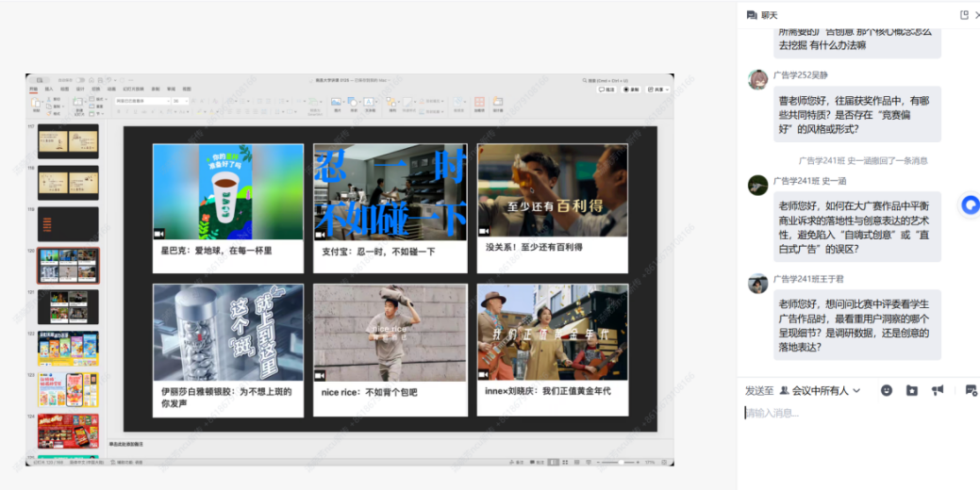Viewport: 980px width, 490px height.
Task: Open the font name combo box
Action: (x=141, y=101)
